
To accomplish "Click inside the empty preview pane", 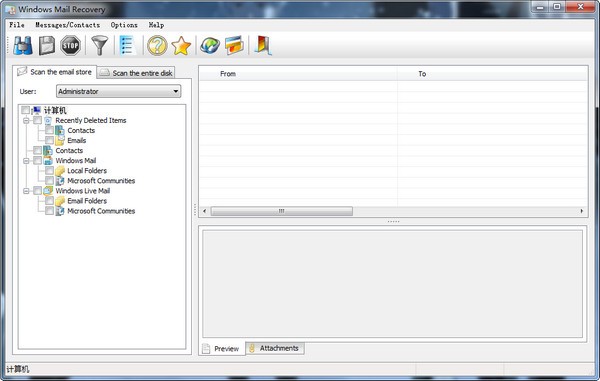I will [x=392, y=283].
